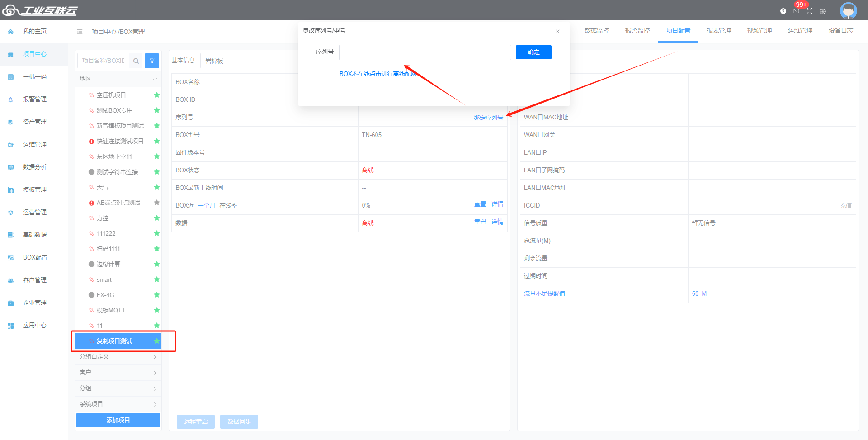Click the project search magnifier icon
Screen dimensions: 868x440
(x=136, y=61)
